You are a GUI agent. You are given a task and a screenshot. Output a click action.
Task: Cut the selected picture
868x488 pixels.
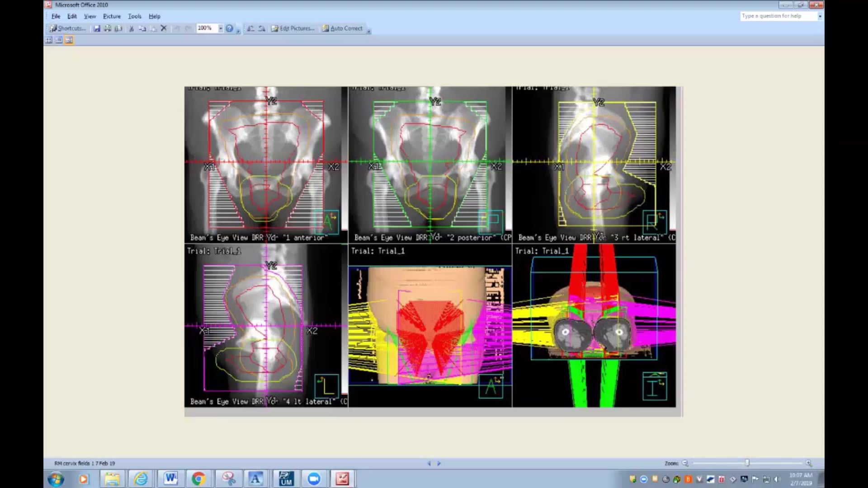pos(132,28)
